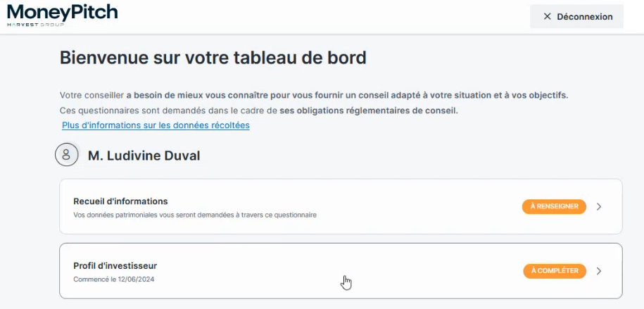
Task: Click the 'Commencé le 12/06/2024' date text
Action: tap(113, 279)
